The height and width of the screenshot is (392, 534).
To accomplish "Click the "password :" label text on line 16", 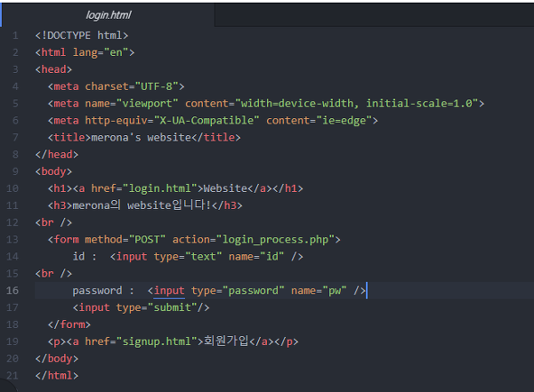I will [x=103, y=291].
